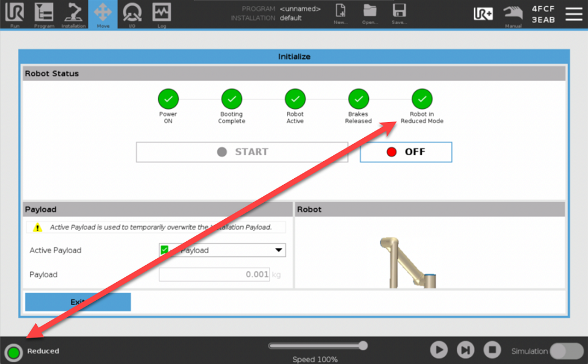Open the Installation tab icon
The height and width of the screenshot is (364, 588).
(x=73, y=14)
